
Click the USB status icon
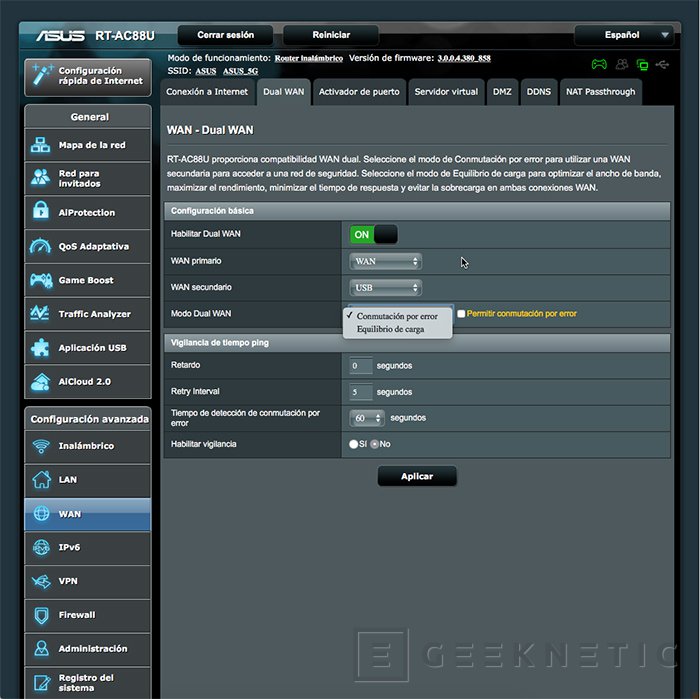click(x=662, y=65)
